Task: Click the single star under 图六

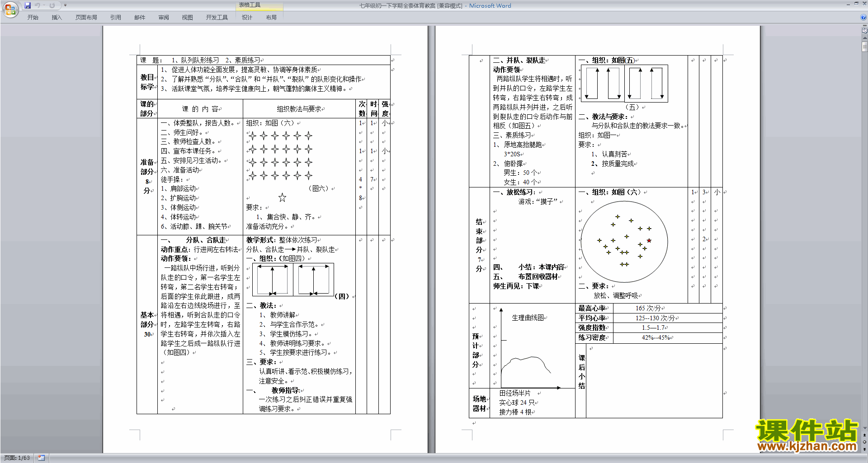Action: pyautogui.click(x=282, y=197)
